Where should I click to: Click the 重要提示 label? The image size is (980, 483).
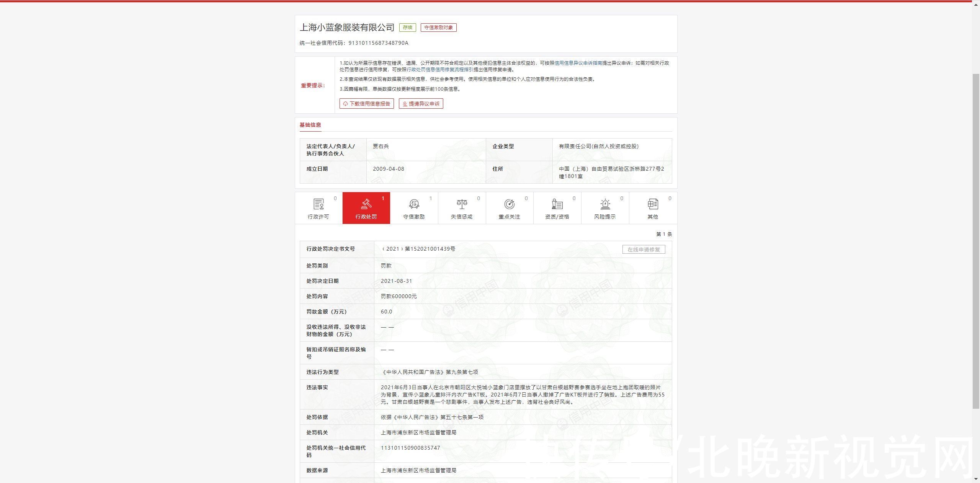coord(313,85)
